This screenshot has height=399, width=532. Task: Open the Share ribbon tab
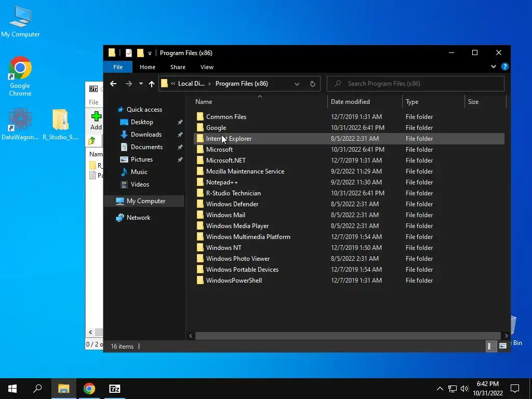[178, 67]
